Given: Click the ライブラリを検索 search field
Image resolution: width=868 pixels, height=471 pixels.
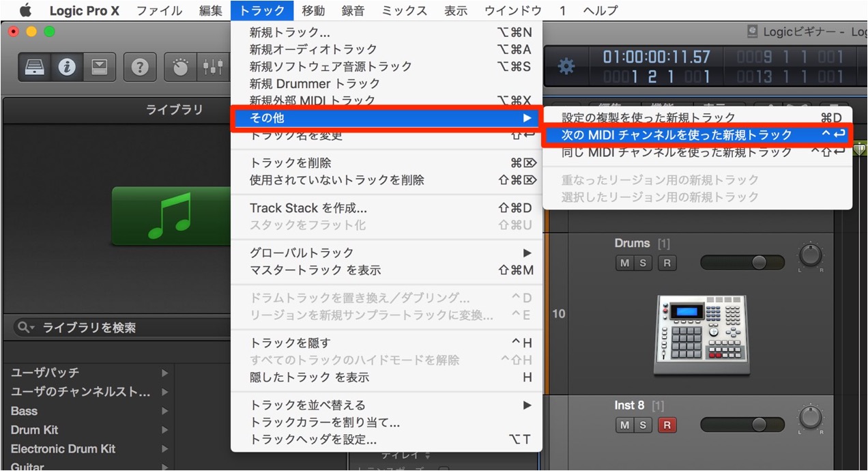Looking at the screenshot, I should click(120, 328).
